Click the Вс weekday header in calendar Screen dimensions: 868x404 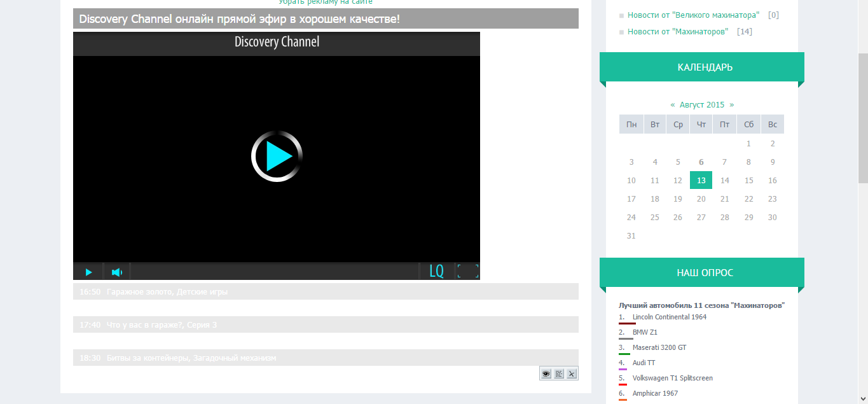click(x=773, y=124)
